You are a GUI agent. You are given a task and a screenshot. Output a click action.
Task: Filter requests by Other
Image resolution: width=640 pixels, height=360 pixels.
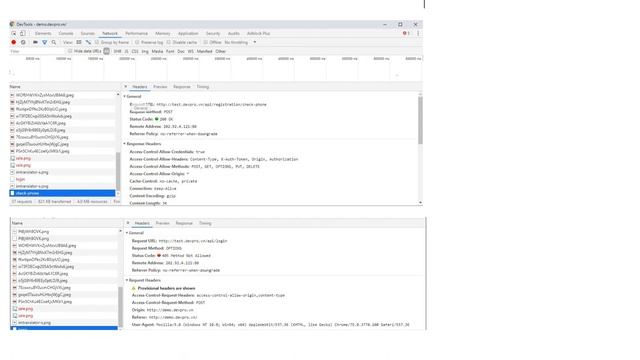point(220,51)
